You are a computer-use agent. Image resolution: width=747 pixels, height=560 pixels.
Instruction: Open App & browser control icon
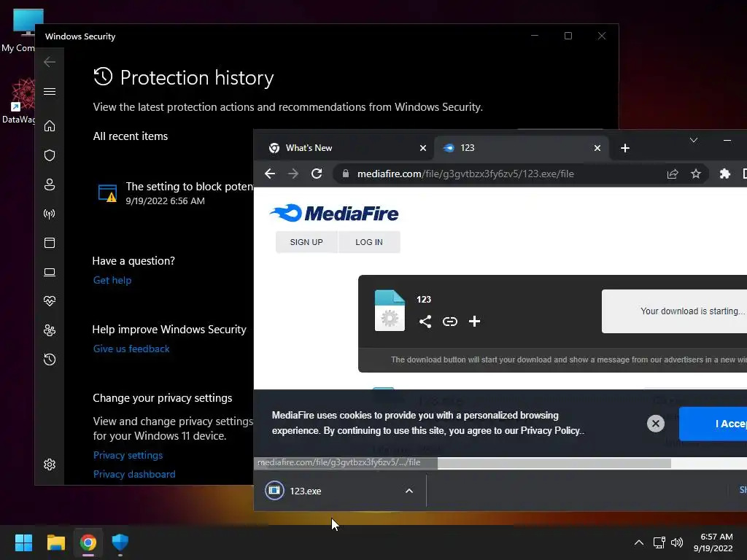50,243
